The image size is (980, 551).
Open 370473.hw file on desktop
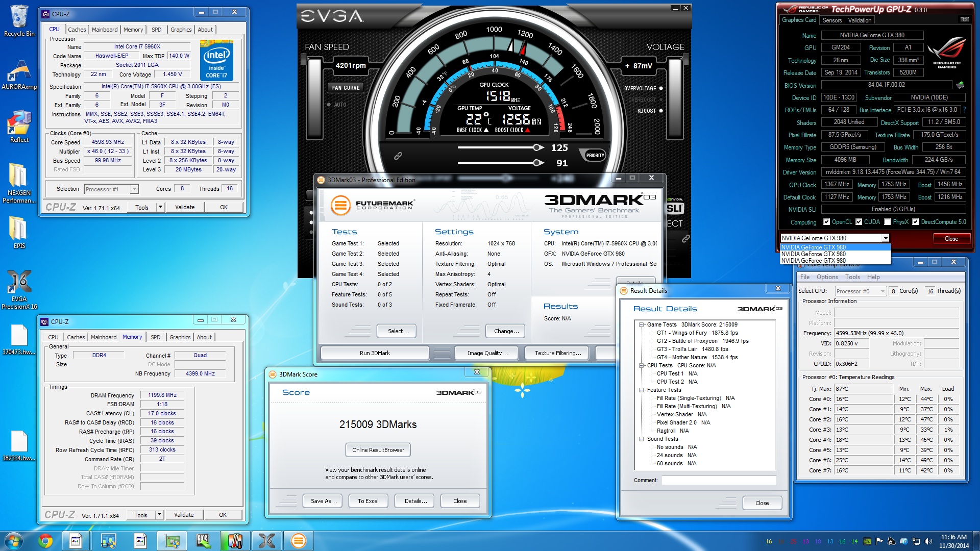tap(19, 340)
